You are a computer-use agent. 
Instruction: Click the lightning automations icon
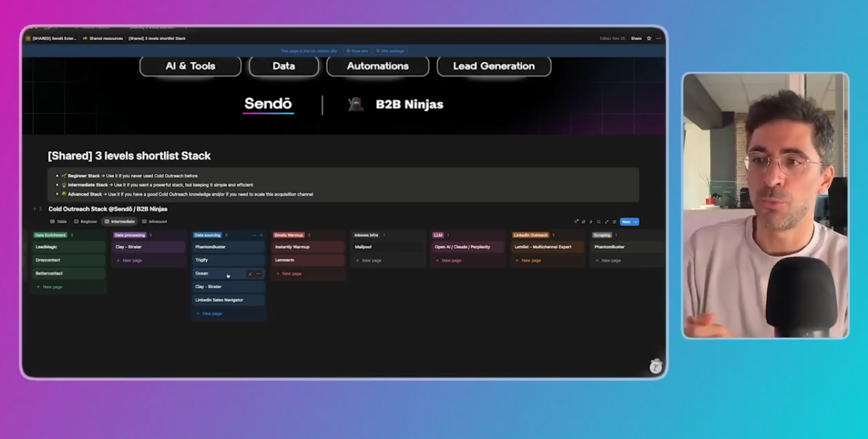click(x=591, y=222)
